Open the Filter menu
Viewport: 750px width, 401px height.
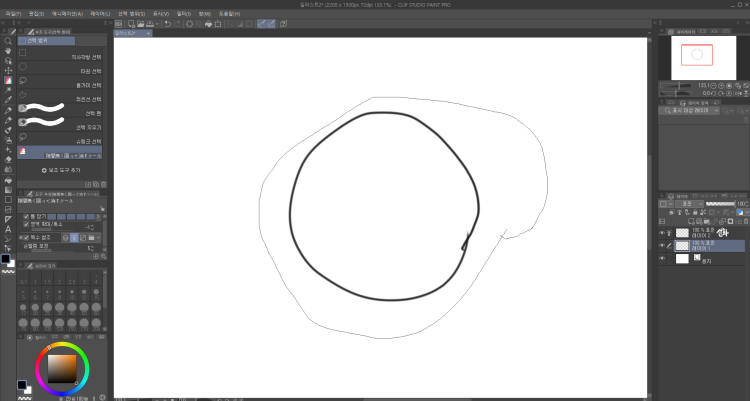click(184, 14)
